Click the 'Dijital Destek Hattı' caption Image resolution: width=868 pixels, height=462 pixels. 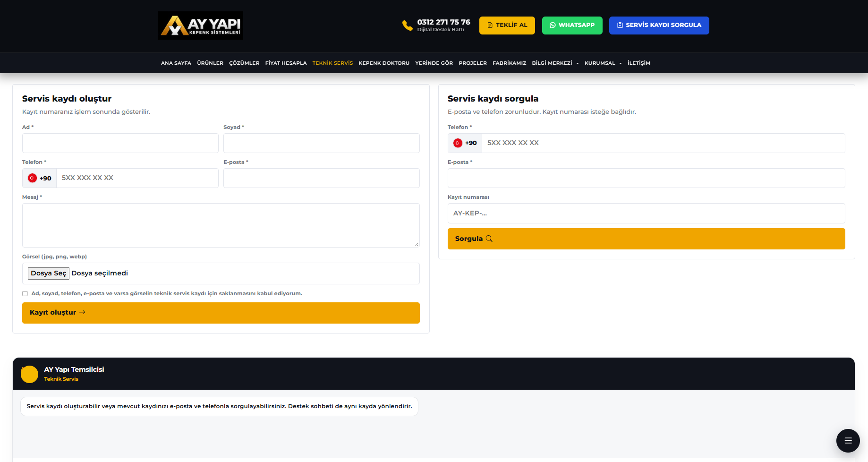click(x=441, y=30)
